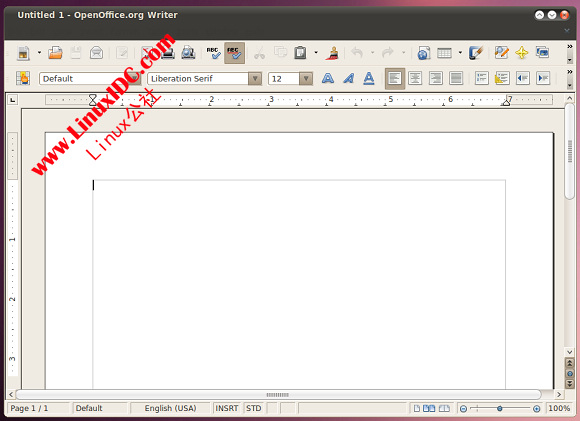Click the Default page style in status bar
Viewport: 580px width, 421px height.
click(100, 408)
